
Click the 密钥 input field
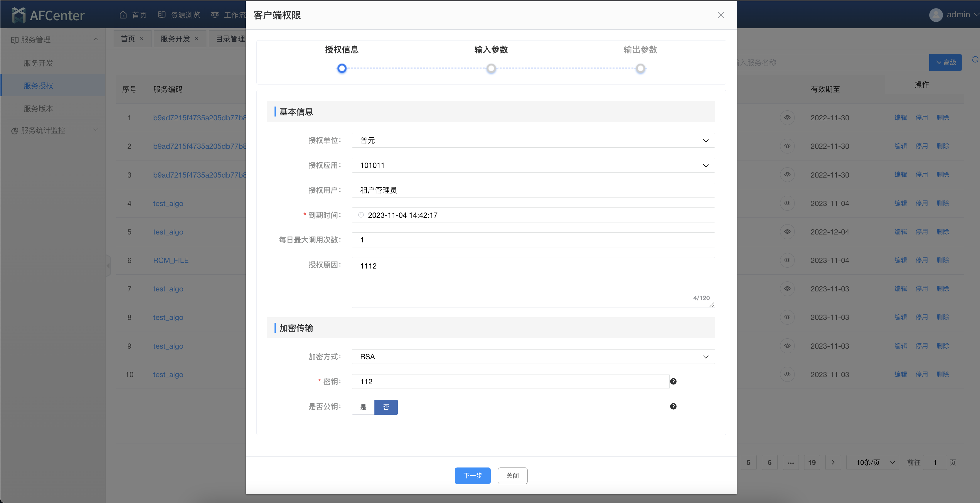pyautogui.click(x=510, y=382)
